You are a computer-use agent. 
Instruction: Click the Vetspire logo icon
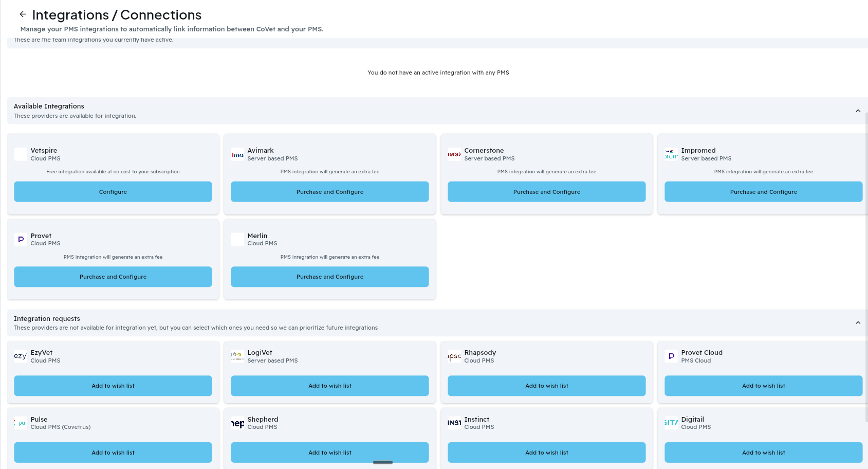point(21,154)
